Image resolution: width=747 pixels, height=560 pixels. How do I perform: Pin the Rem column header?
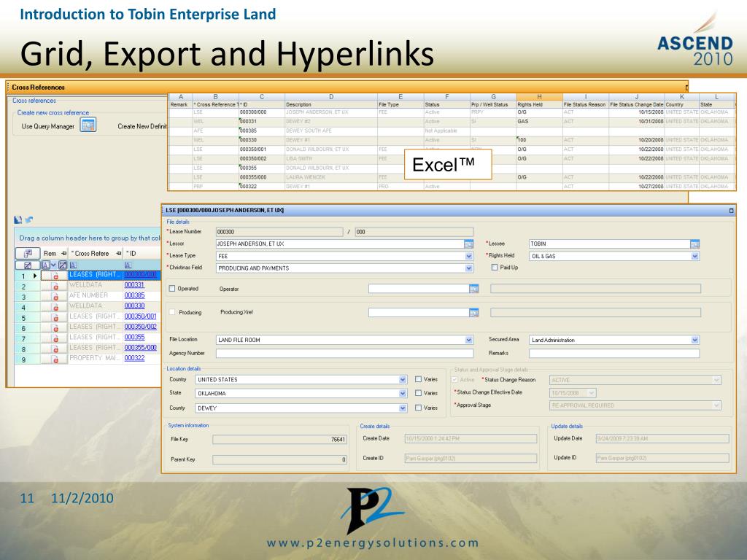[64, 254]
